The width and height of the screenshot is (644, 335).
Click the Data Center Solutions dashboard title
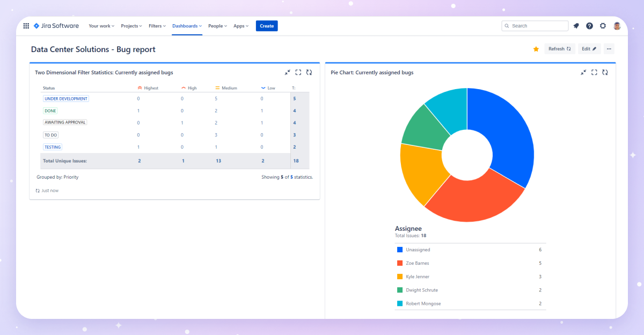tap(93, 49)
